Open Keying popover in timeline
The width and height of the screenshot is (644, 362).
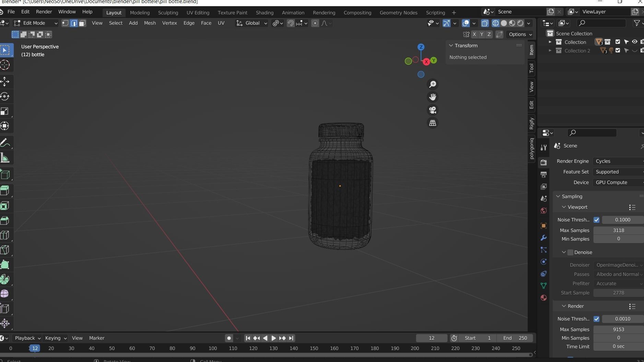[x=56, y=338]
